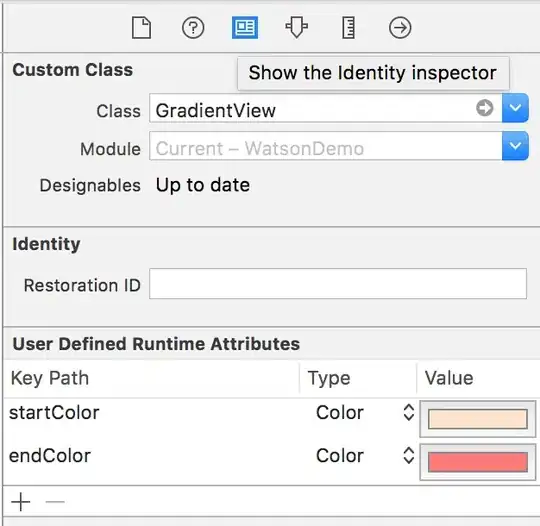Image resolution: width=540 pixels, height=526 pixels.
Task: Focus the Module field Current – WatsonDemo
Action: click(x=325, y=146)
